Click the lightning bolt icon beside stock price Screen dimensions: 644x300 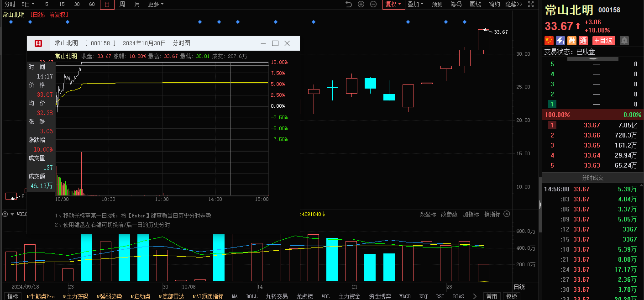[x=560, y=41]
